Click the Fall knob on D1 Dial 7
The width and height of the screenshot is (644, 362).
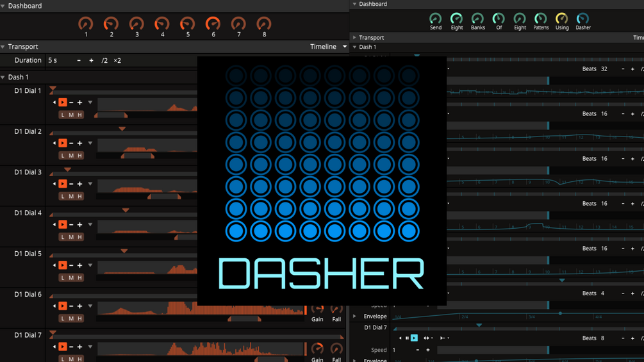tap(336, 349)
